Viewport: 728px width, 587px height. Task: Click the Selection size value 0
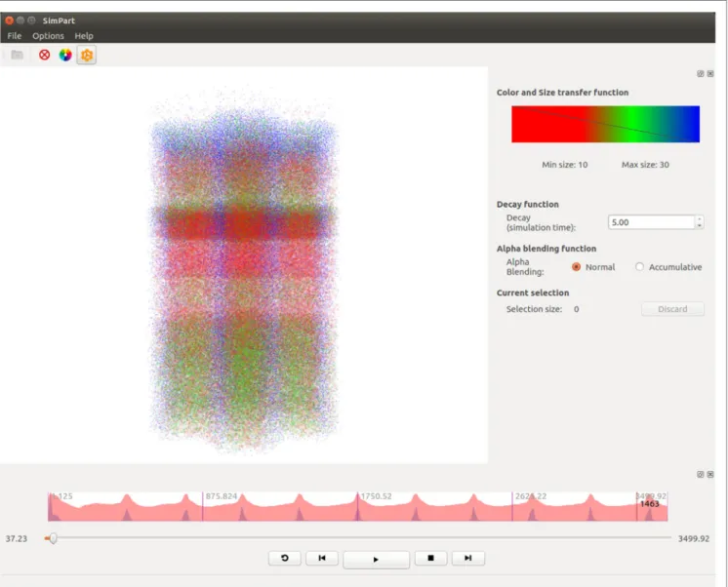(576, 309)
